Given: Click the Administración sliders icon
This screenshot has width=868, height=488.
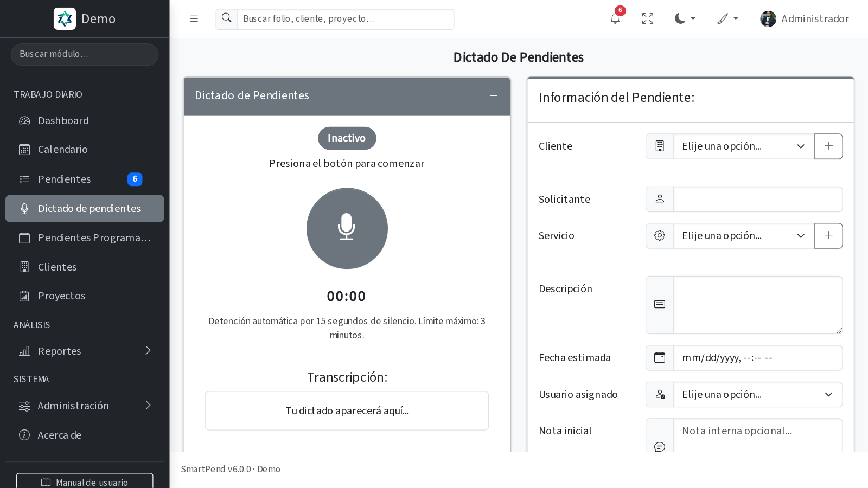Looking at the screenshot, I should (24, 406).
